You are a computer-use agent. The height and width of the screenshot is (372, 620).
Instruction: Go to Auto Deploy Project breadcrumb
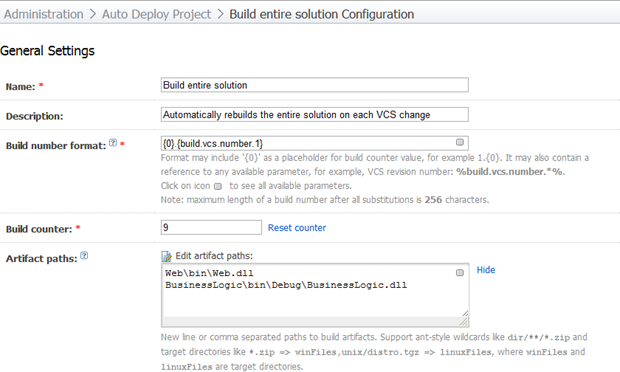tap(156, 14)
